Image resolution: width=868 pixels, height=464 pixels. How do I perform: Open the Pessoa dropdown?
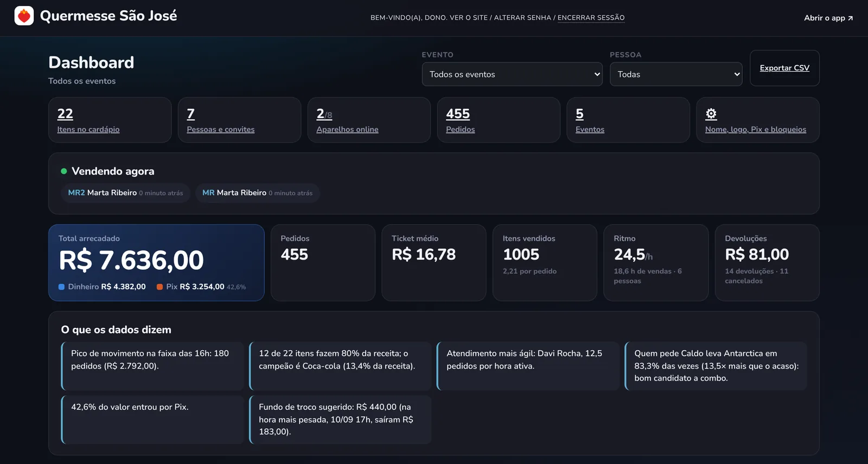(676, 74)
